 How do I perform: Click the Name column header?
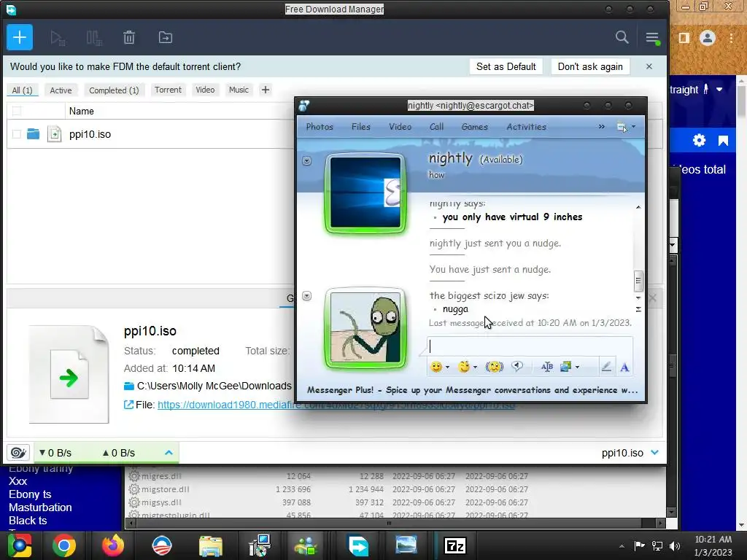[82, 111]
